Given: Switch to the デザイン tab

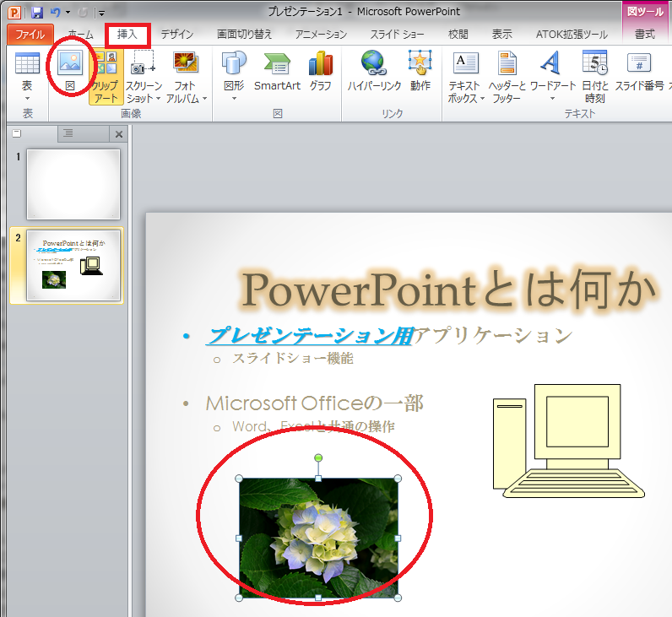Looking at the screenshot, I should [x=177, y=35].
